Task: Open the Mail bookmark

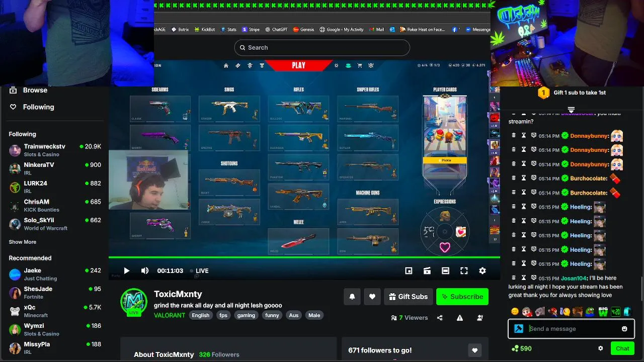Action: click(376, 30)
